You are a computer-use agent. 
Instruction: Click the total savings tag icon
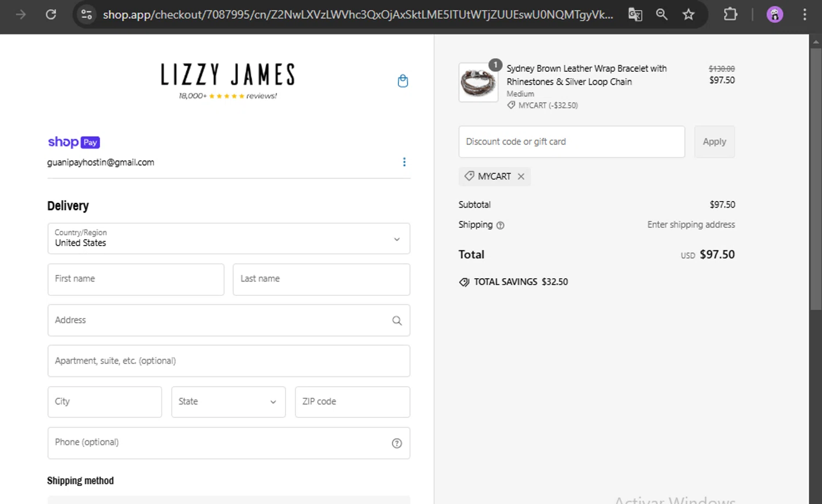coord(464,282)
